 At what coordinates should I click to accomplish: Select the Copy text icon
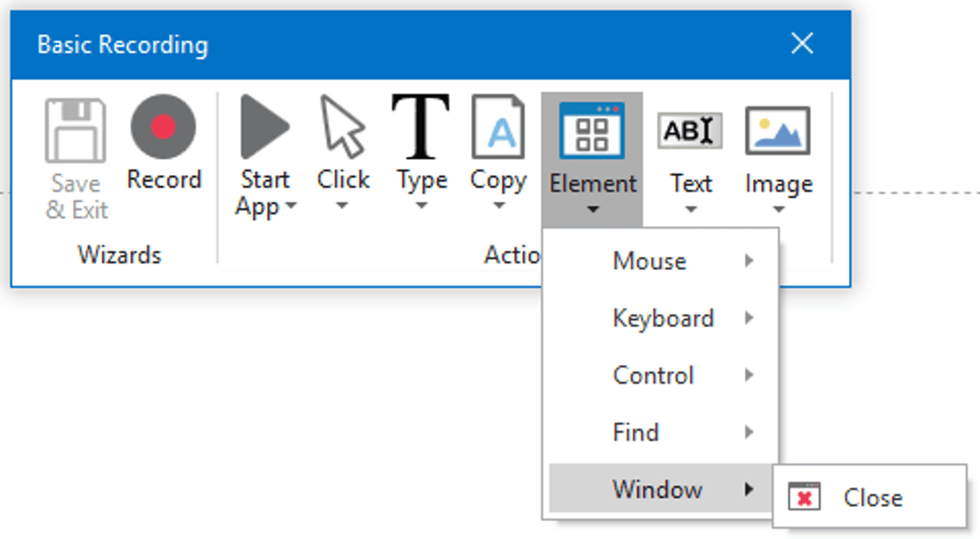498,127
